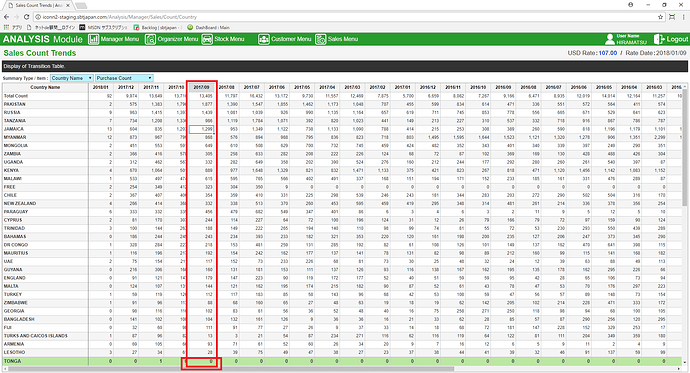This screenshot has width=690, height=373.
Task: Open the Manager Menu icon
Action: click(93, 39)
